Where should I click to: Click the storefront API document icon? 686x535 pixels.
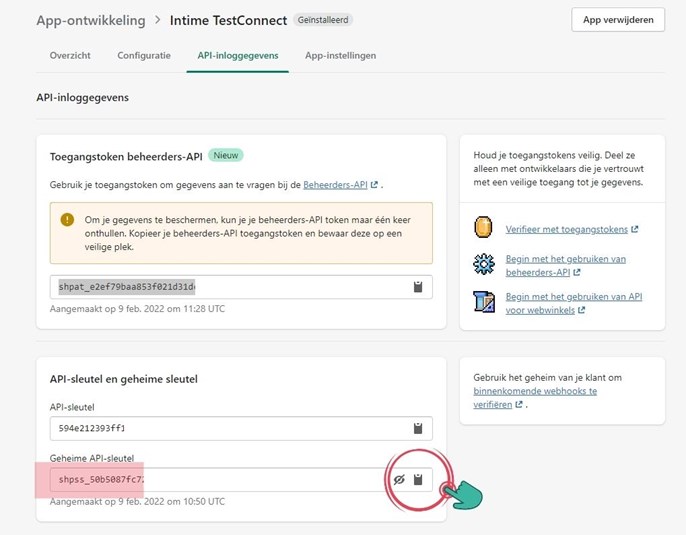(x=484, y=302)
